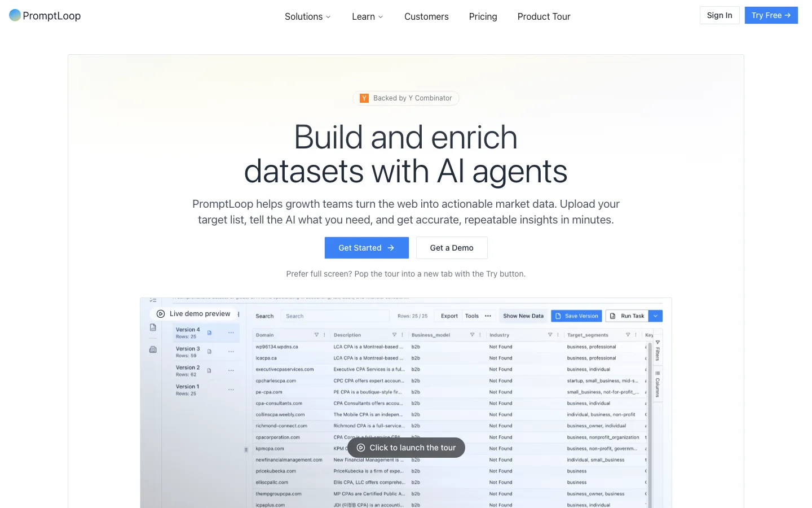Click the executivecpaservices.com domain cell
The width and height of the screenshot is (812, 508).
pos(285,370)
